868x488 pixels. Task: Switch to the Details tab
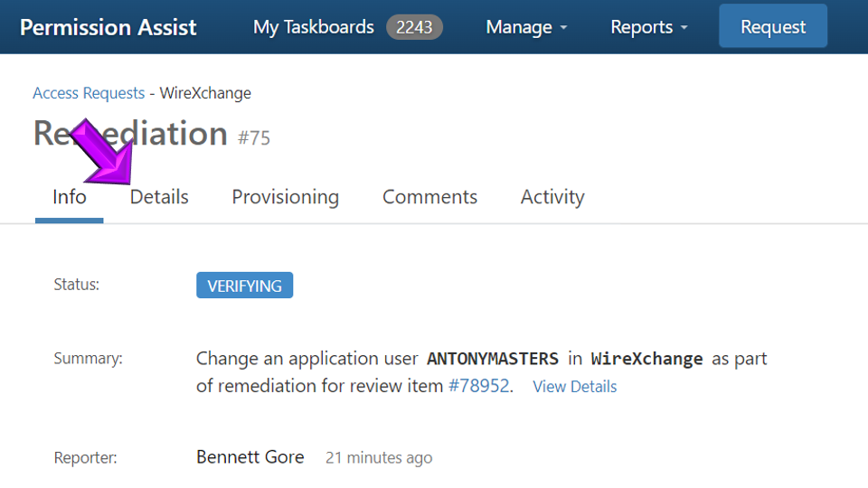[x=159, y=197]
